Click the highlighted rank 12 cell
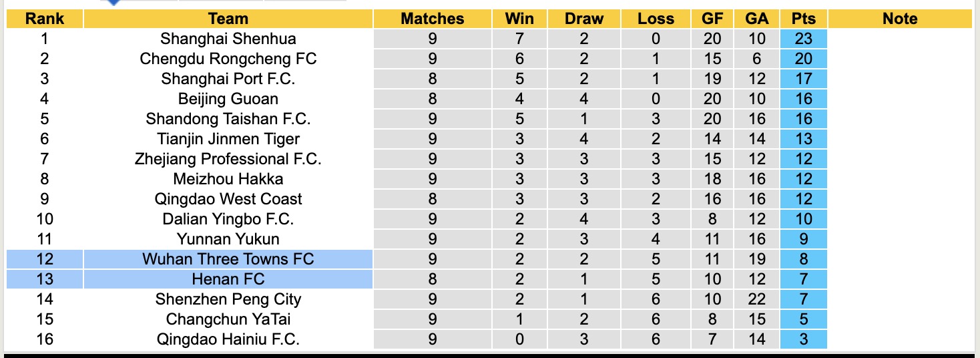 [44, 259]
